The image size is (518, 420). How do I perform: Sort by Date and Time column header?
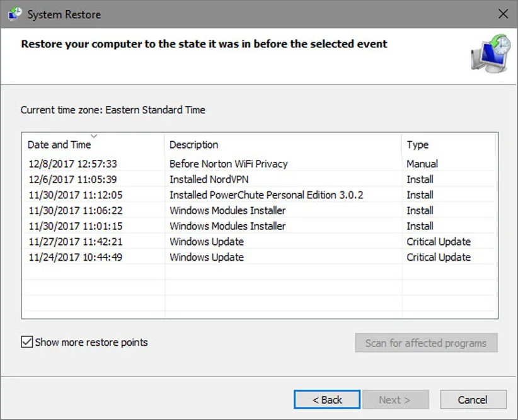59,145
